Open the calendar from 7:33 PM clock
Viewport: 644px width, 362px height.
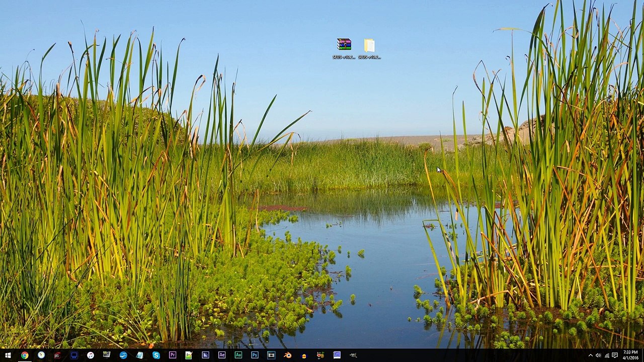630,355
